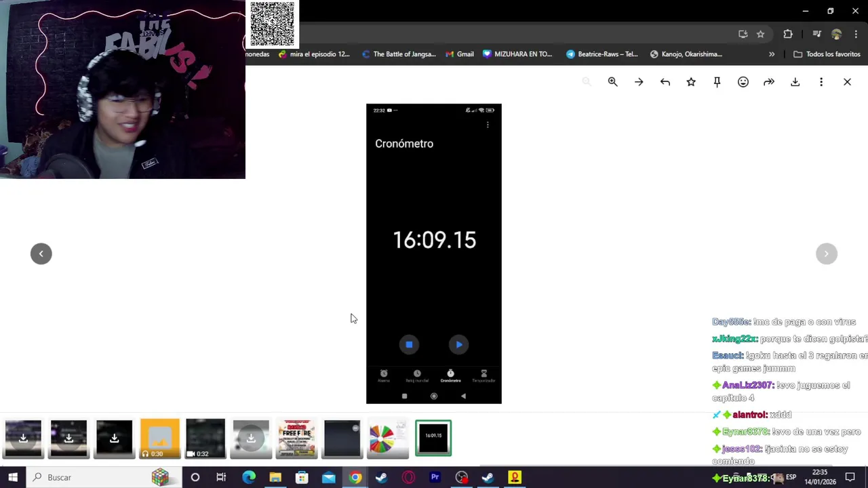868x488 pixels.
Task: Open the gray blurred download thumbnail
Action: click(251, 438)
